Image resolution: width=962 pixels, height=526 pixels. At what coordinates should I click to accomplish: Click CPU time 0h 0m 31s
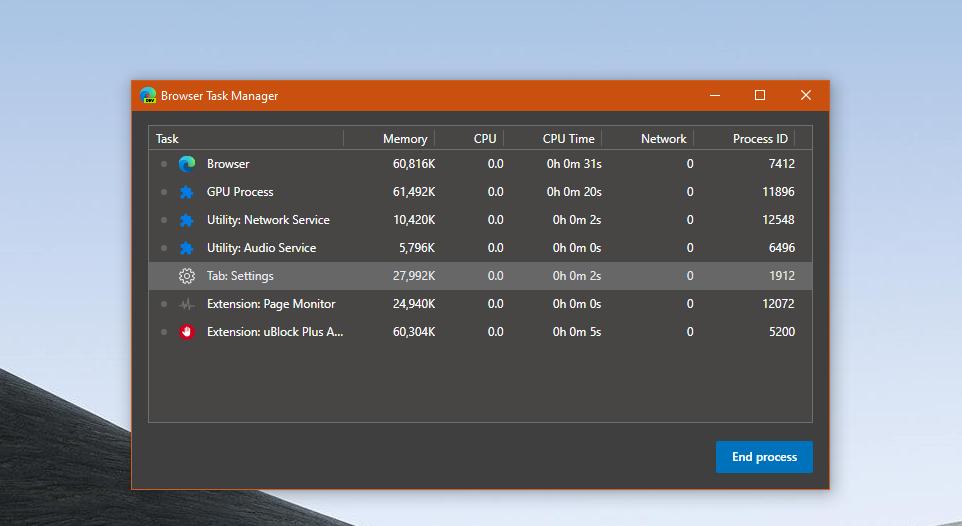(x=574, y=164)
